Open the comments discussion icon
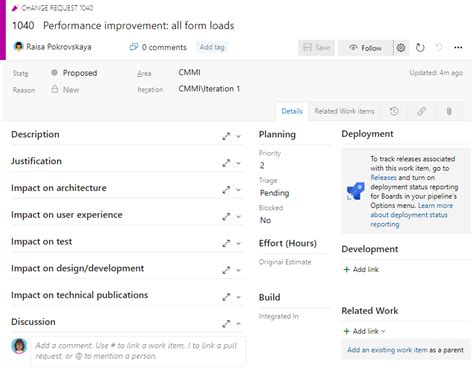 coord(134,47)
